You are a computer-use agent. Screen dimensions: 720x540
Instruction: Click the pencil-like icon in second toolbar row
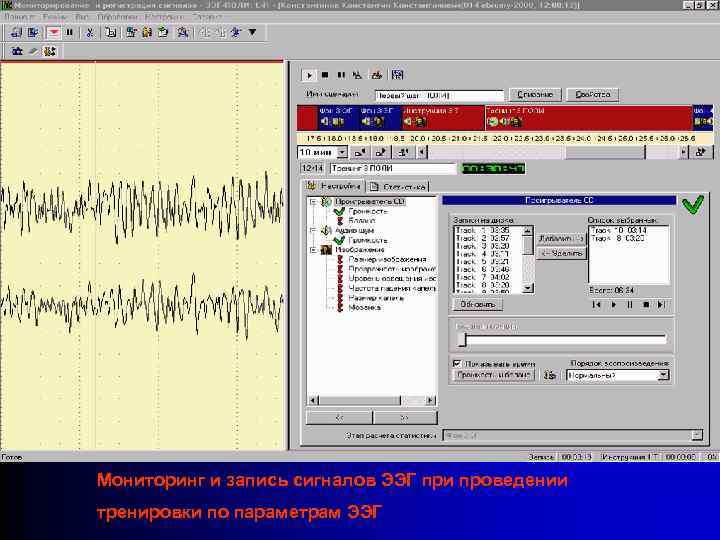33,51
